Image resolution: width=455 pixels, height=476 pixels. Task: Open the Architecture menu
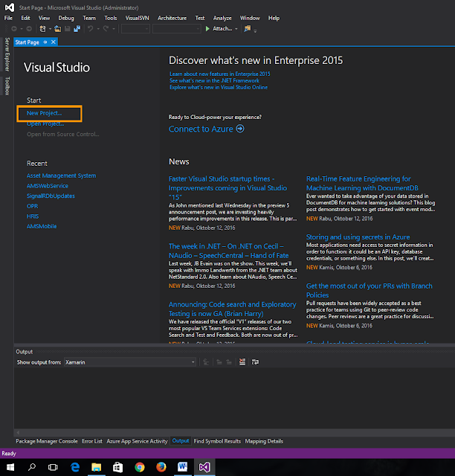[x=172, y=18]
